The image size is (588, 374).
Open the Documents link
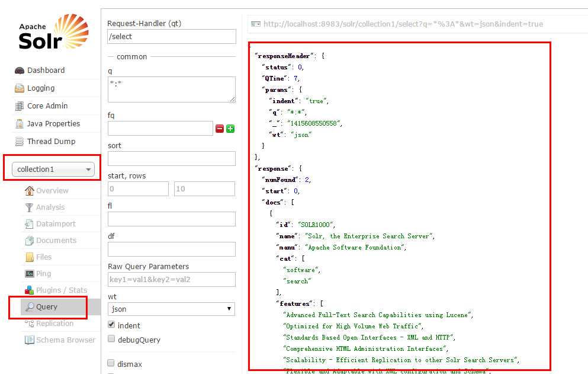[x=56, y=240]
